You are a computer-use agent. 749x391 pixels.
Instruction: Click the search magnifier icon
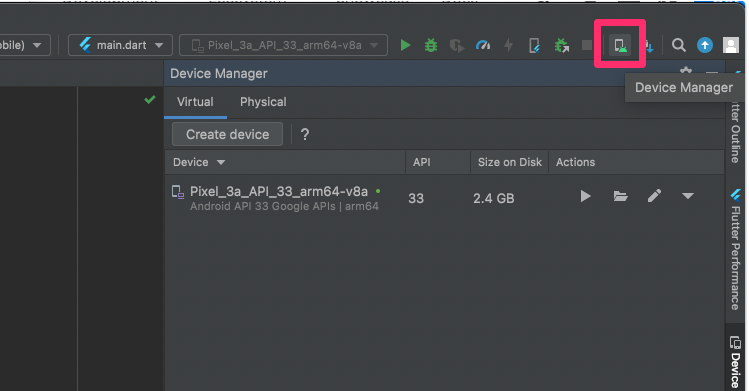click(679, 45)
